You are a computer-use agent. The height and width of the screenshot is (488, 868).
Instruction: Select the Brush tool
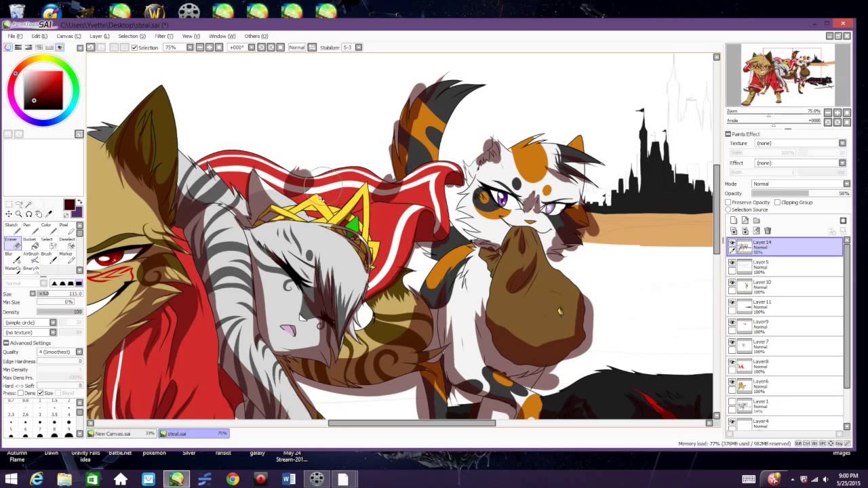48,258
